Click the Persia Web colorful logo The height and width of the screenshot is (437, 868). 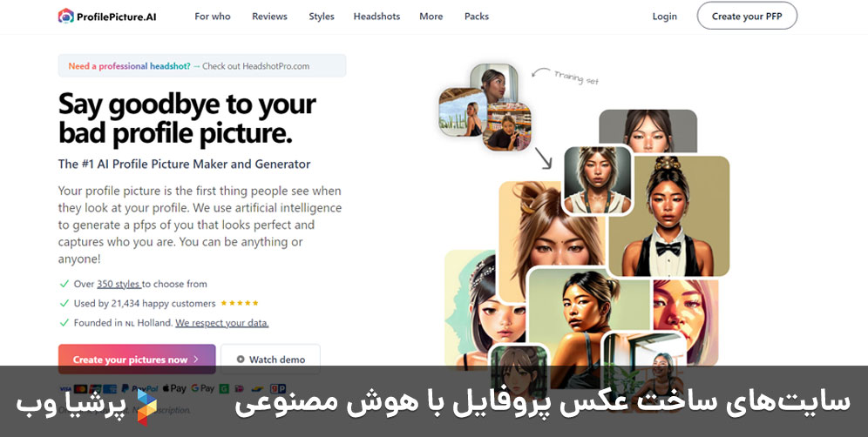click(146, 407)
